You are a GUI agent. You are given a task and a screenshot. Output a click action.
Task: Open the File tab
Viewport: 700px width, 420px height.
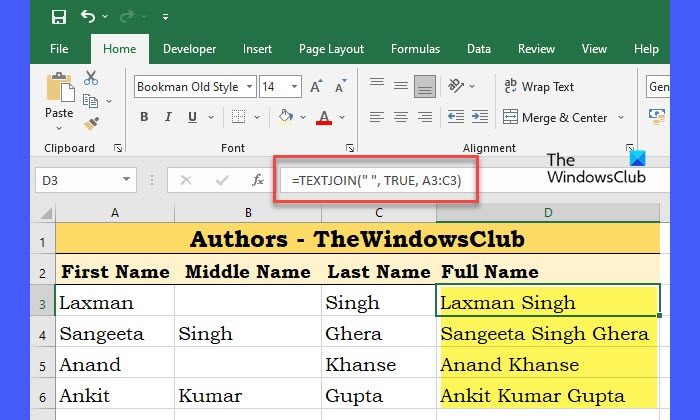pyautogui.click(x=59, y=49)
